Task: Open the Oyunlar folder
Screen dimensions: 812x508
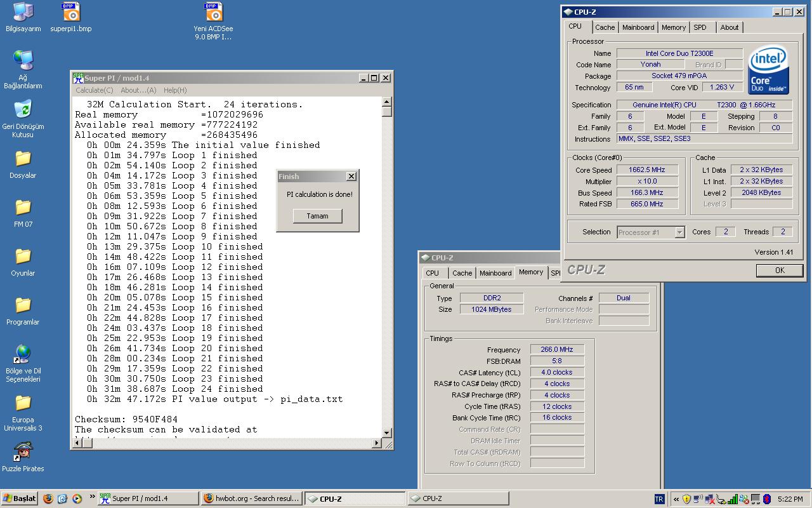Action: pos(23,262)
